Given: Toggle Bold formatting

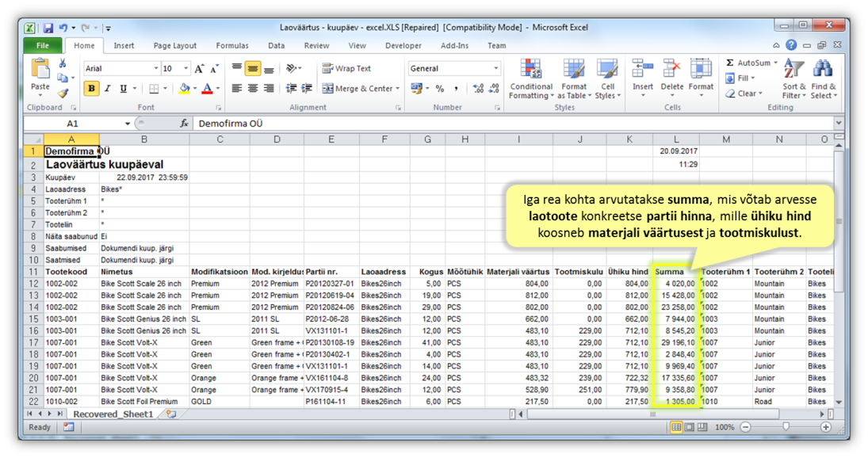Looking at the screenshot, I should click(x=92, y=89).
